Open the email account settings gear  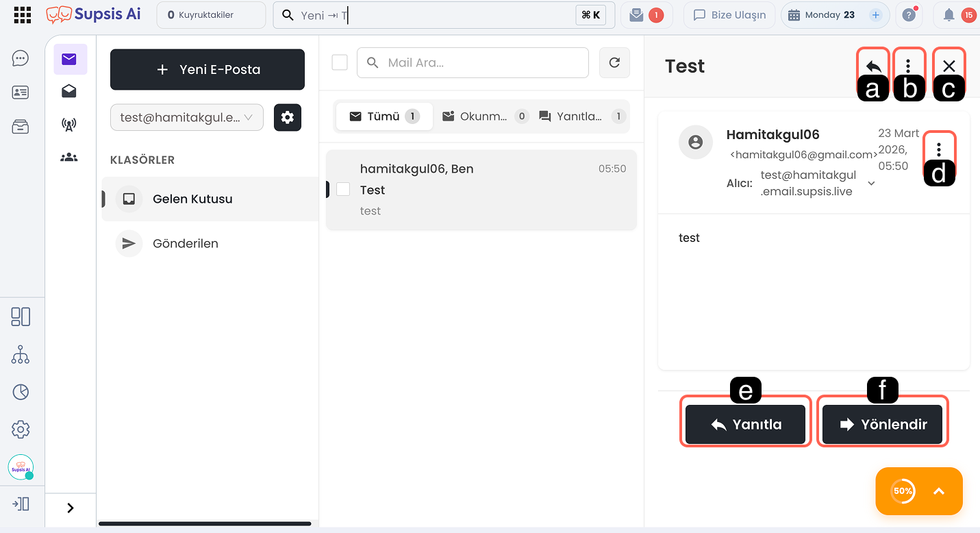point(288,117)
